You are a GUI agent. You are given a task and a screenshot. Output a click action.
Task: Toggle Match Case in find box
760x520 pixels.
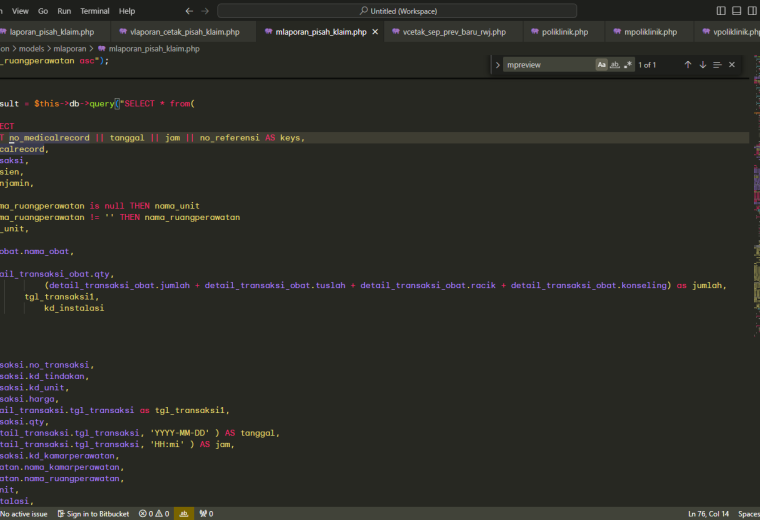coord(602,64)
